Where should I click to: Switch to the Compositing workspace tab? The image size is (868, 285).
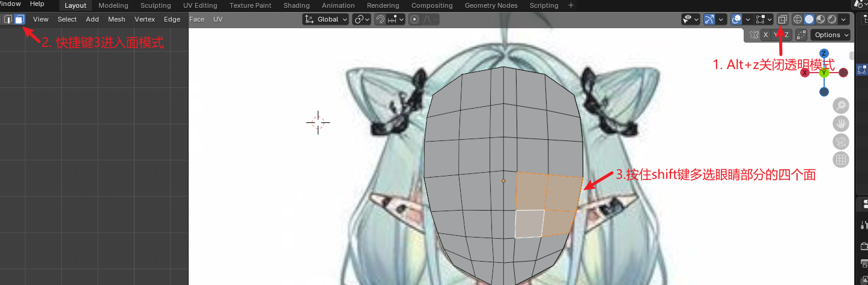point(432,5)
